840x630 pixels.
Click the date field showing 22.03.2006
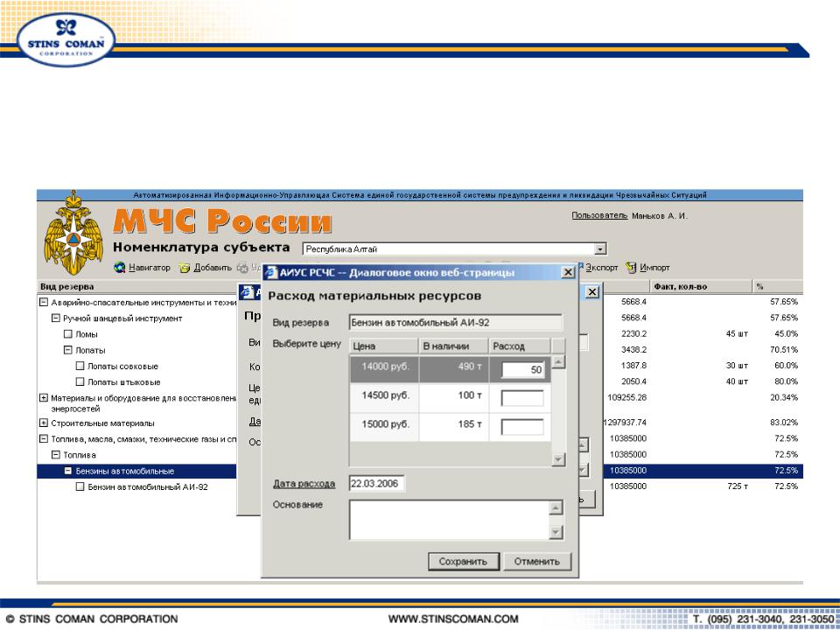[376, 484]
